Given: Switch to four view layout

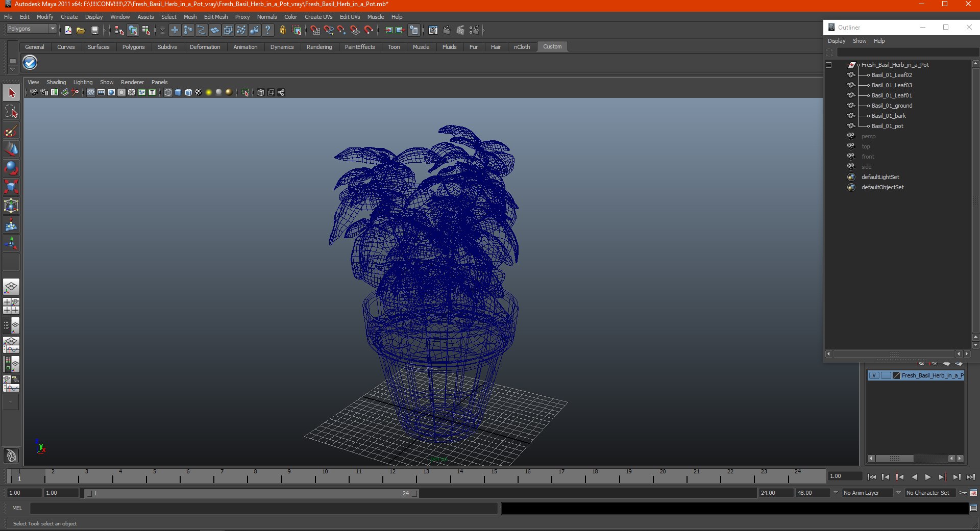Looking at the screenshot, I should pos(11,306).
